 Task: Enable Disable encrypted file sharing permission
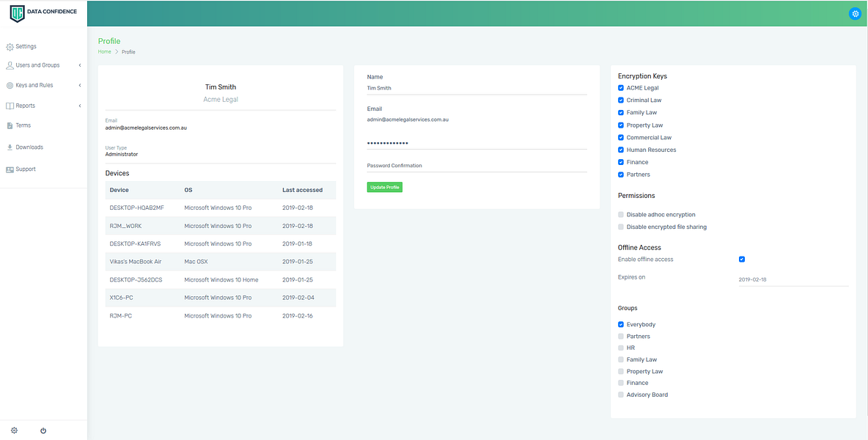coord(620,227)
